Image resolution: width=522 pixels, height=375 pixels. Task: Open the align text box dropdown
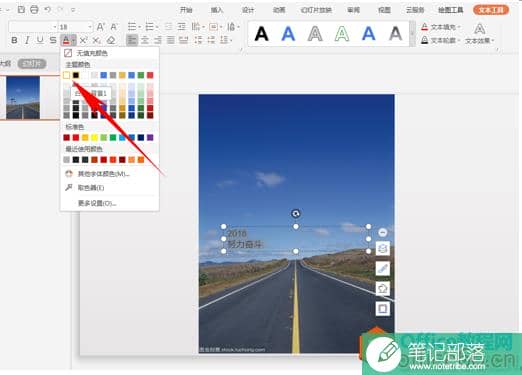215,26
